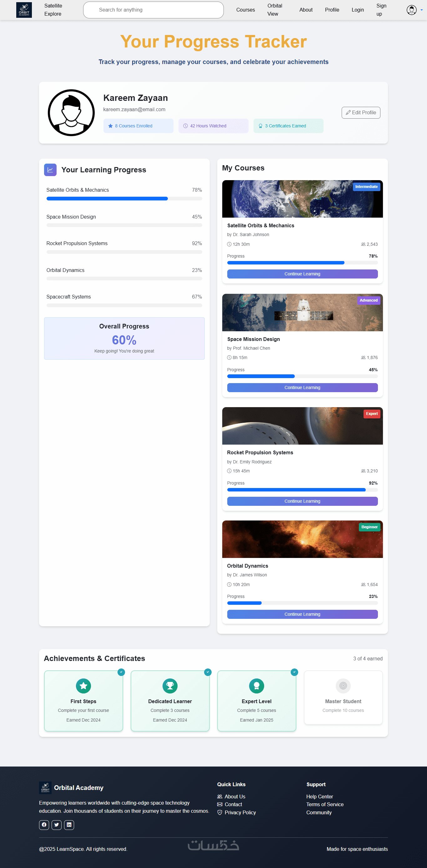Focus the Search for anything field

153,10
